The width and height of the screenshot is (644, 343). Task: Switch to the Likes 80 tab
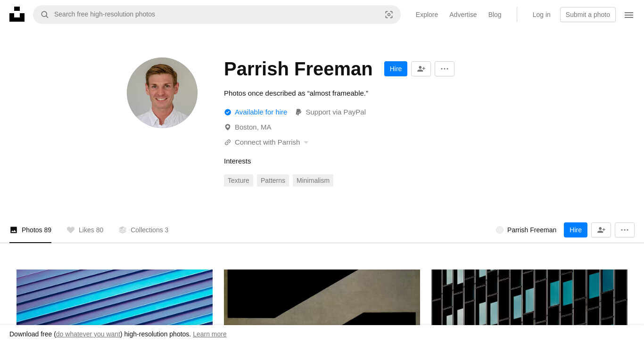tap(85, 230)
